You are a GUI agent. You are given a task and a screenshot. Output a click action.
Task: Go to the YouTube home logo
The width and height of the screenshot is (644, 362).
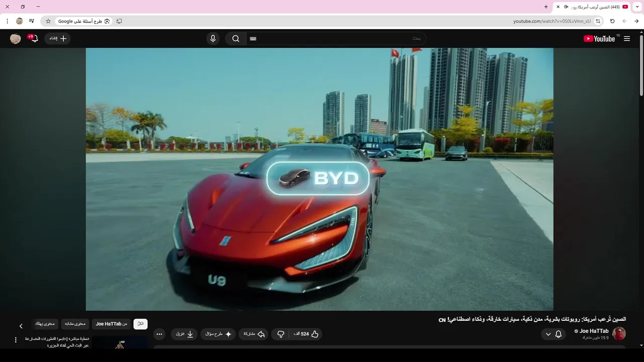600,39
